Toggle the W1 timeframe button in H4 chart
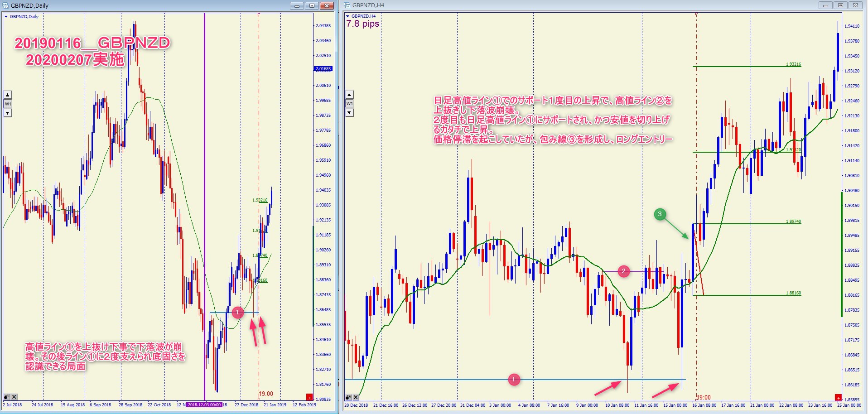Viewport: 868px width, 414px height. click(349, 103)
